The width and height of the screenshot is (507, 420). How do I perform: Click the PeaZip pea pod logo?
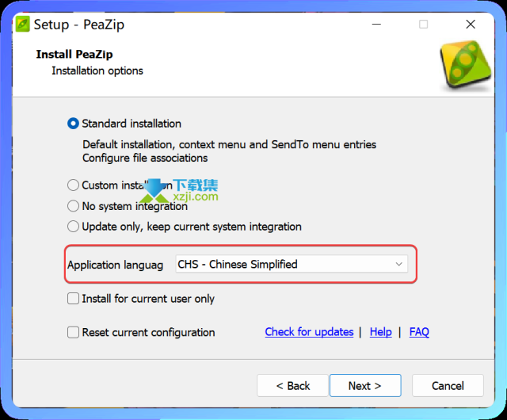point(466,65)
